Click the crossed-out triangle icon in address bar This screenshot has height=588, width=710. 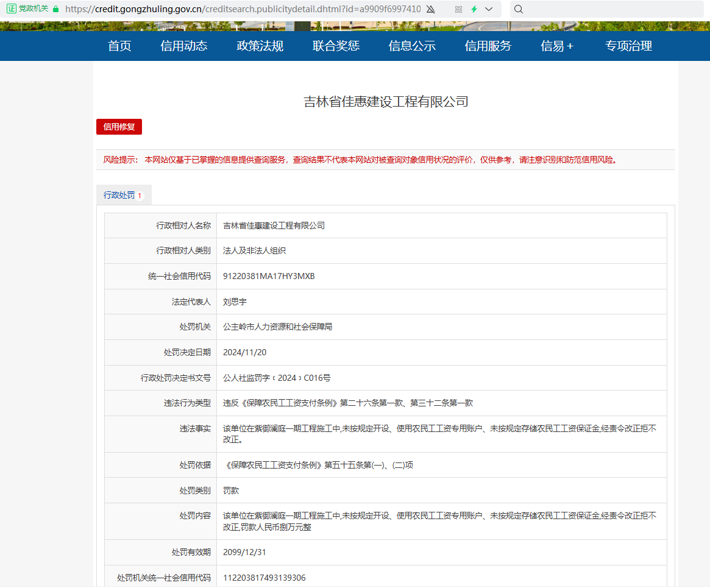[430, 9]
